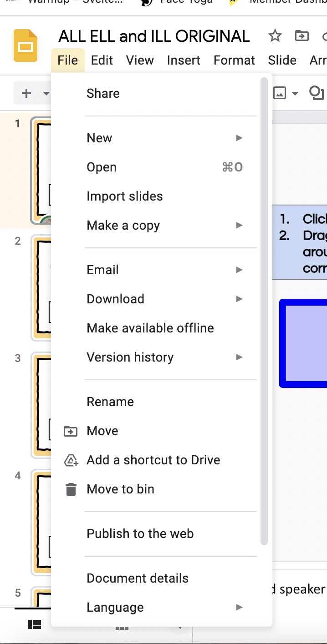
Task: Select slide 4 thumbnail
Action: (41, 523)
